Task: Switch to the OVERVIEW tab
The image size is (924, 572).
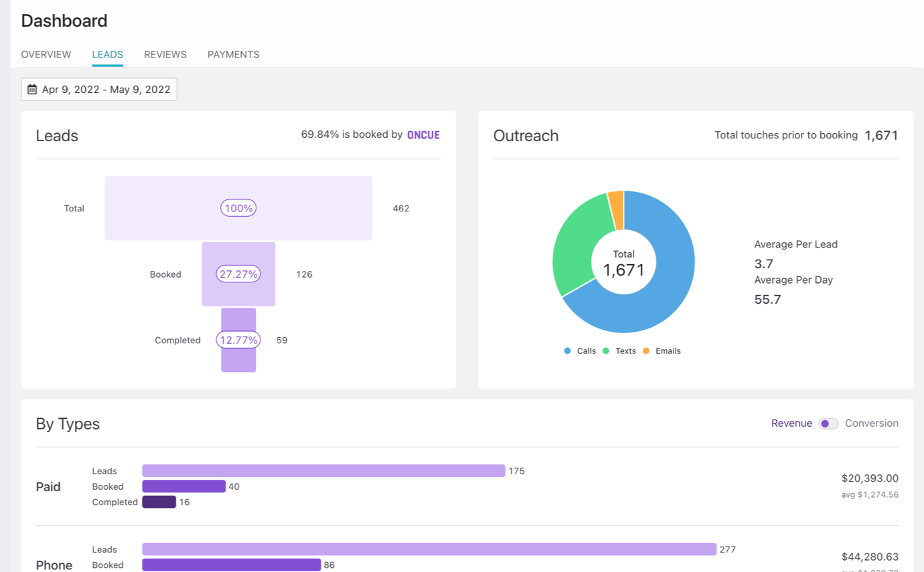Action: tap(46, 54)
